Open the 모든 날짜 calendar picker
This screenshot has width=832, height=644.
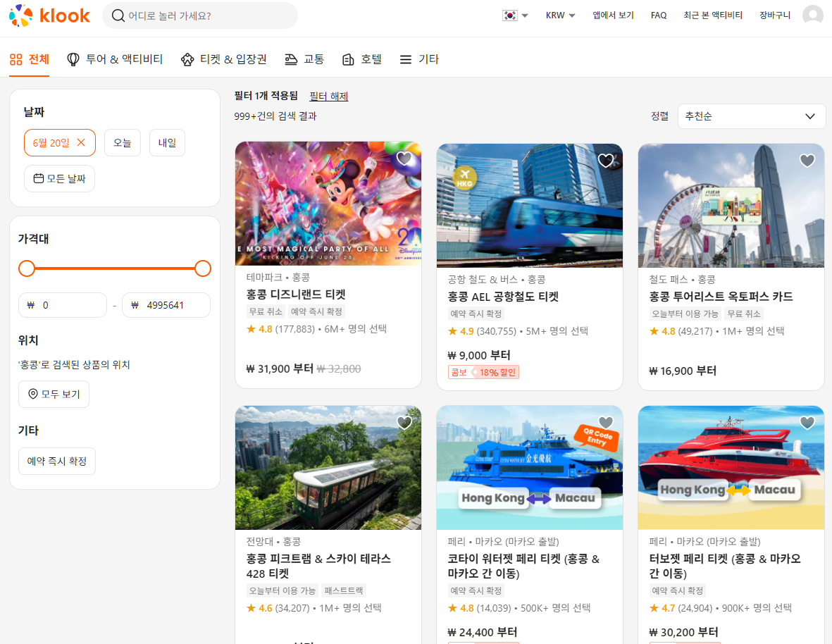click(59, 179)
